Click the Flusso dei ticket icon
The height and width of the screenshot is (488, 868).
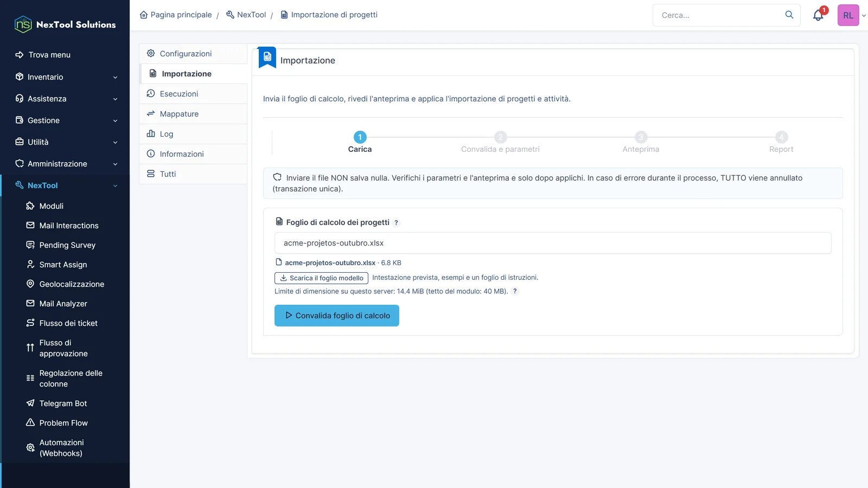tap(30, 323)
